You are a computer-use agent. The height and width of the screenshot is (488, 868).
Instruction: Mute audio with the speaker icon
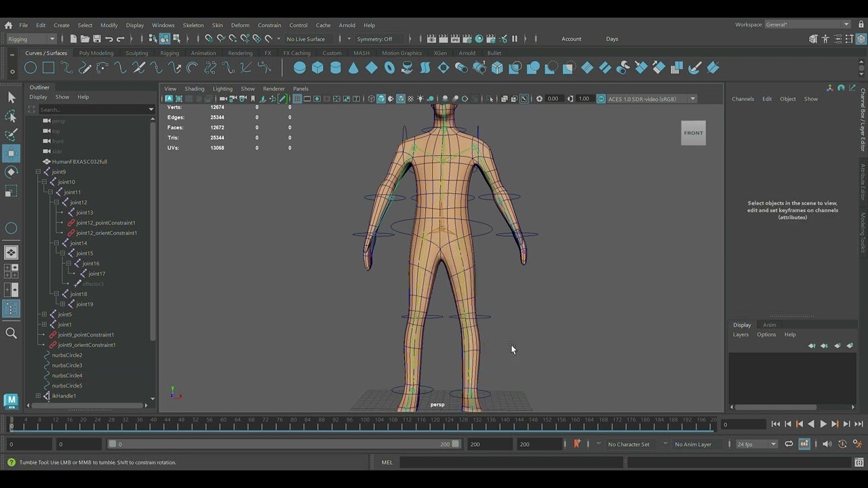827,444
